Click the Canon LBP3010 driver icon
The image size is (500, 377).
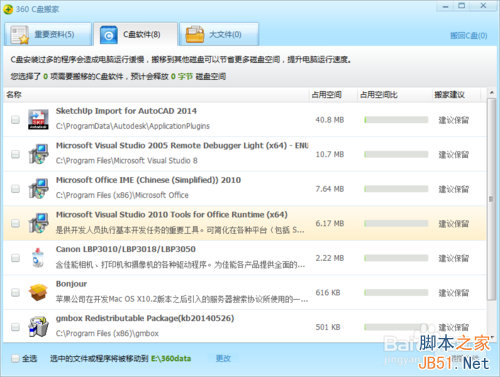point(38,258)
